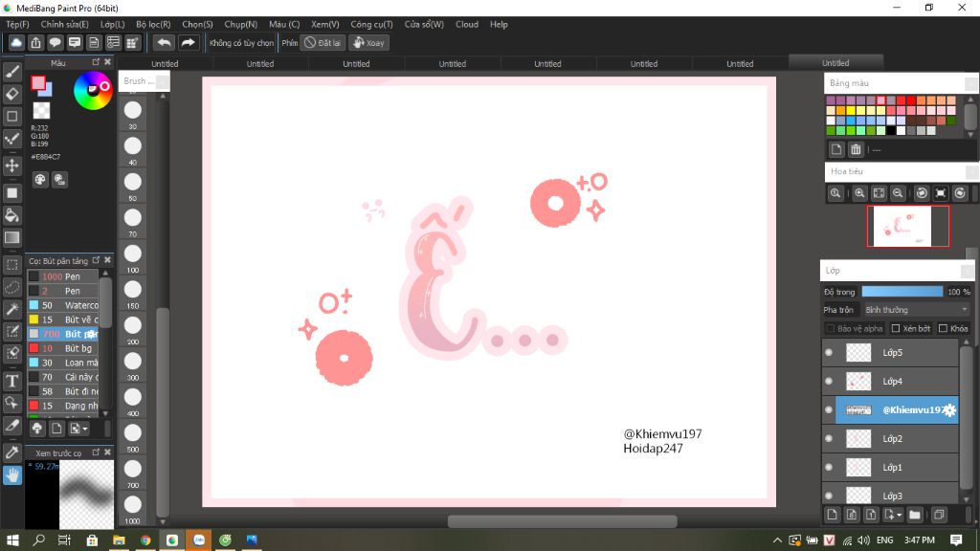This screenshot has height=551, width=980.
Task: Activate the rectangular Select tool
Action: [11, 265]
